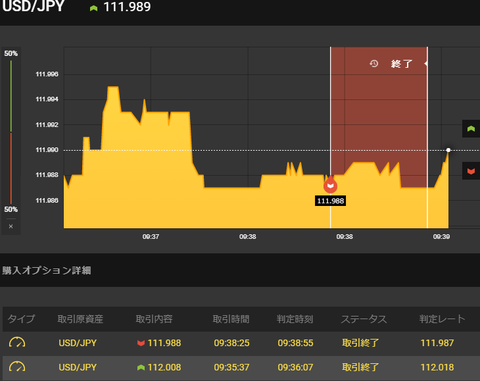Click 取引終了 status in the 111.987 row

point(360,343)
